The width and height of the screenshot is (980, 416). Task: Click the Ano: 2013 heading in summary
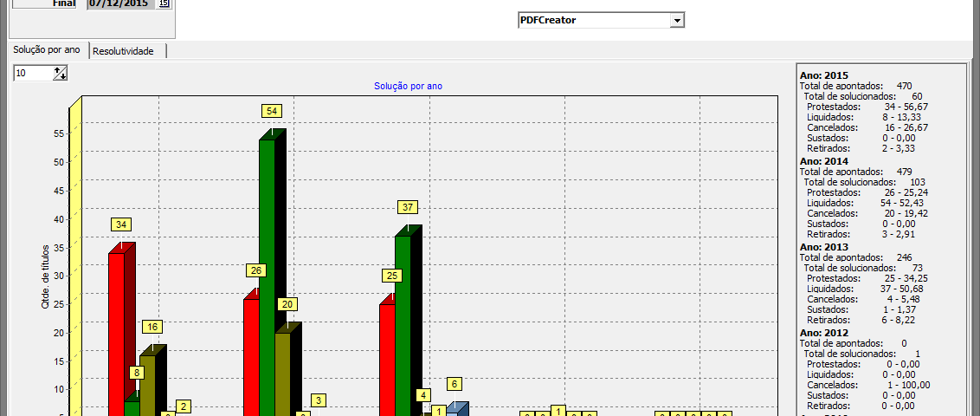pos(824,247)
